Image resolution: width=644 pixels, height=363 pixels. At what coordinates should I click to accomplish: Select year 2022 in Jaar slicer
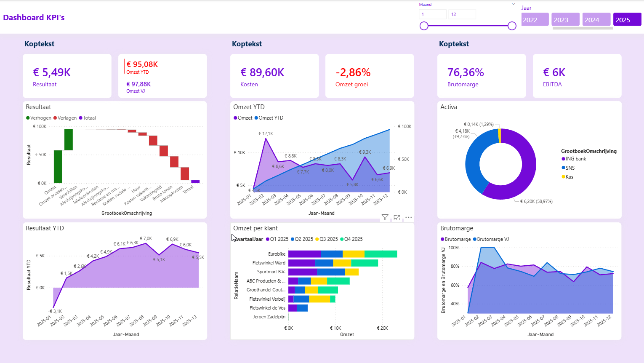tap(535, 19)
